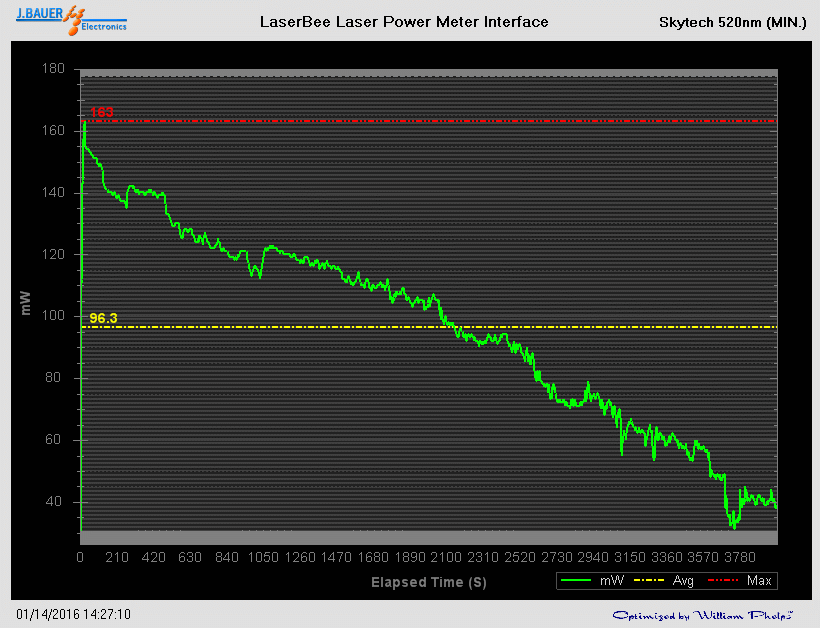820x628 pixels.
Task: Click the 1050 tick on the time axis
Action: coord(263,557)
